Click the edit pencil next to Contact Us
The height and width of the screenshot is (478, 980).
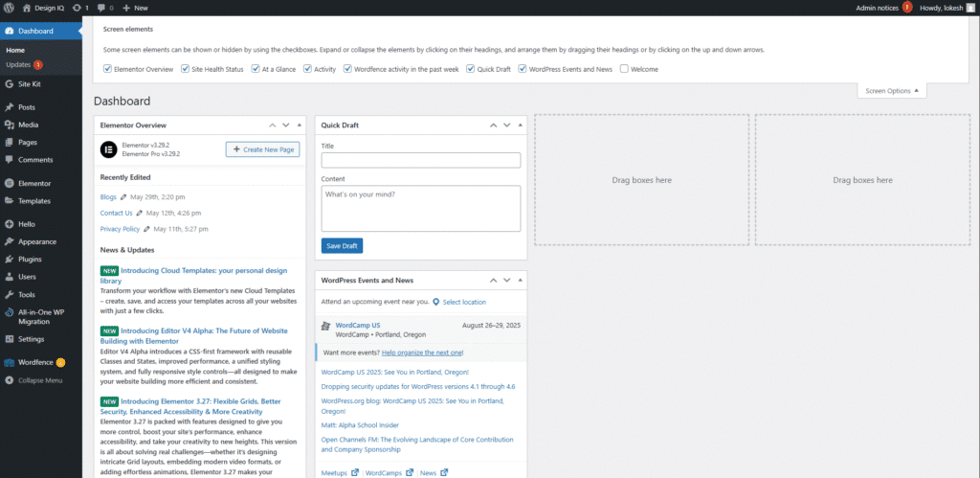click(140, 213)
